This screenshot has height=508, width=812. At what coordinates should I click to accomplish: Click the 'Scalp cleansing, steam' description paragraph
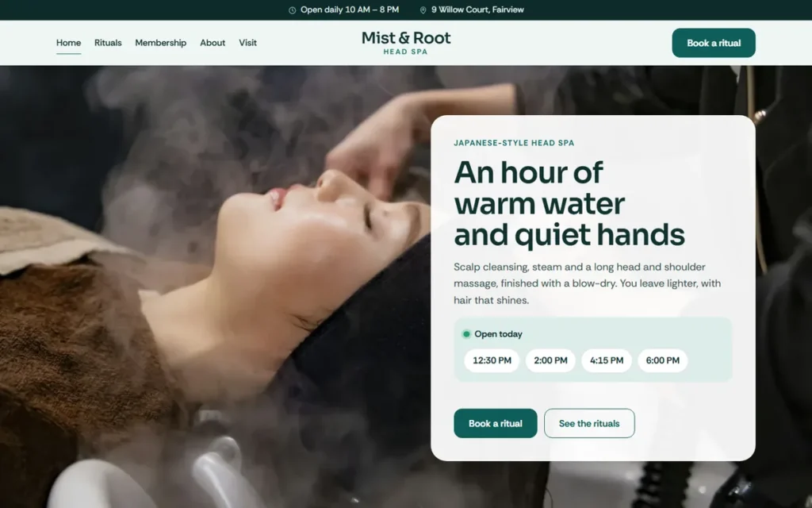tap(588, 283)
